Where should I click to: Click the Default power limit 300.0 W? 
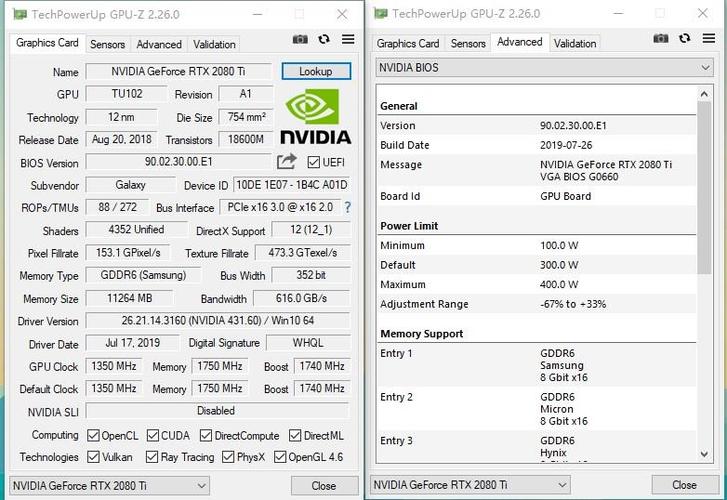559,265
